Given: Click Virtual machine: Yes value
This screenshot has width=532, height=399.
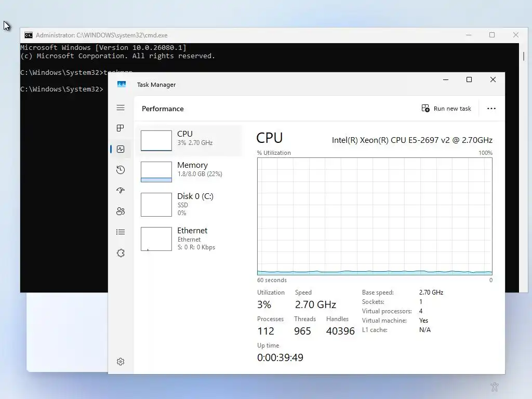Looking at the screenshot, I should coord(423,320).
